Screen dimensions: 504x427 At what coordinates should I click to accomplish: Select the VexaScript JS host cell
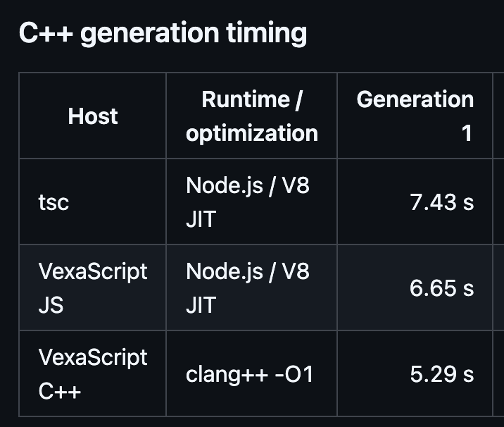click(93, 287)
